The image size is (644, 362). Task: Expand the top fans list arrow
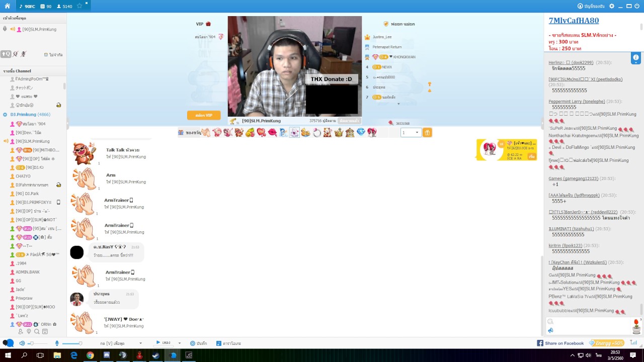pyautogui.click(x=398, y=104)
